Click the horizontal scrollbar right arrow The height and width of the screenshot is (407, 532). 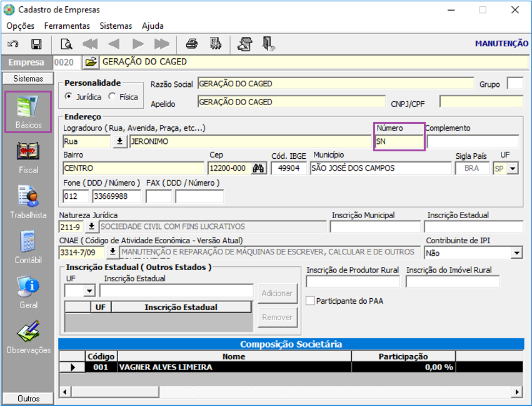click(517, 392)
